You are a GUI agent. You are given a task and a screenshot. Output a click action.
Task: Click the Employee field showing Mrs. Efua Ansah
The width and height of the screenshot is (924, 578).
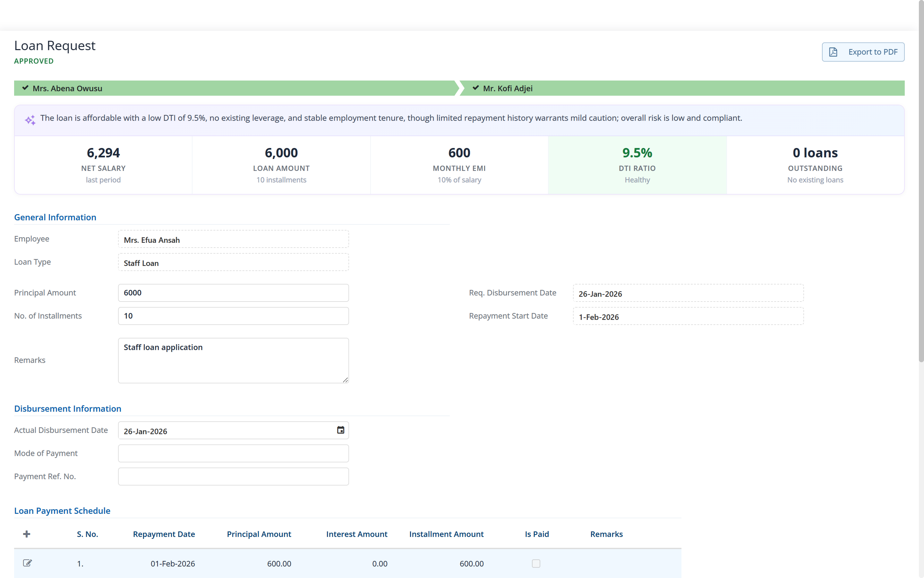coord(233,239)
